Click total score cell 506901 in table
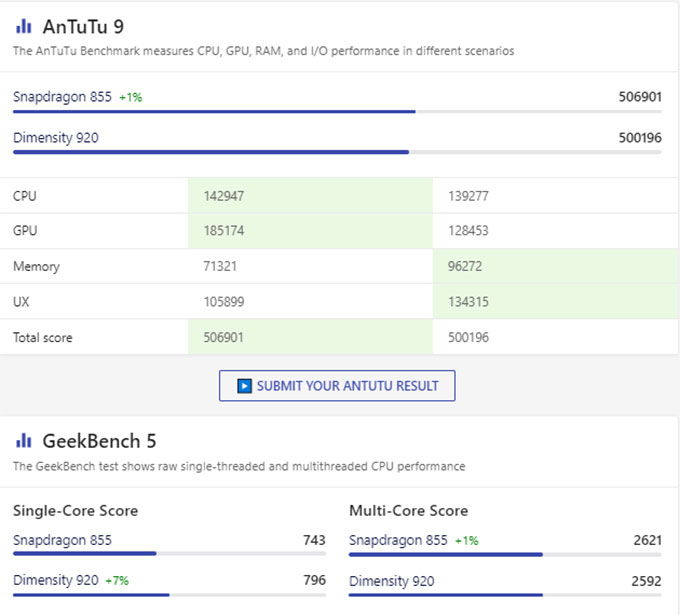680x615 pixels. point(224,337)
